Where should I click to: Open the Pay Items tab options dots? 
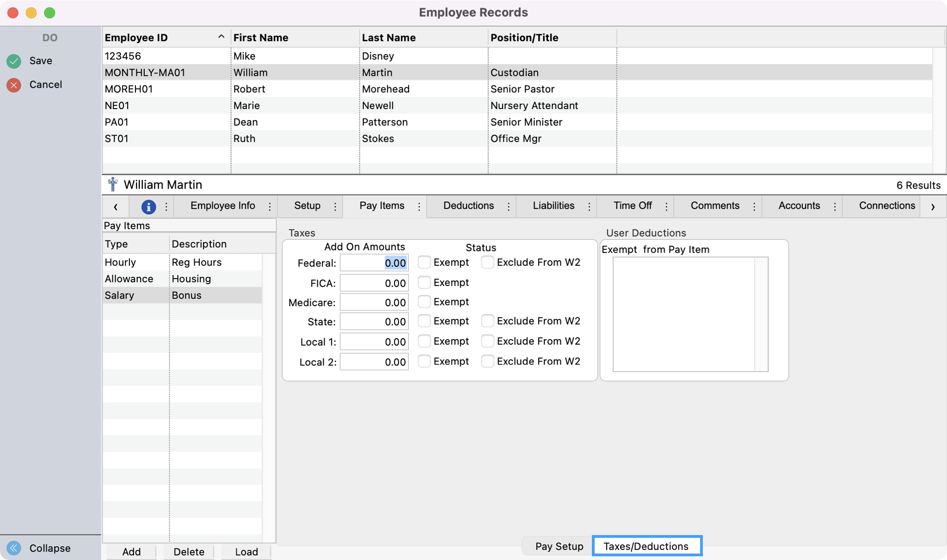[x=419, y=207]
